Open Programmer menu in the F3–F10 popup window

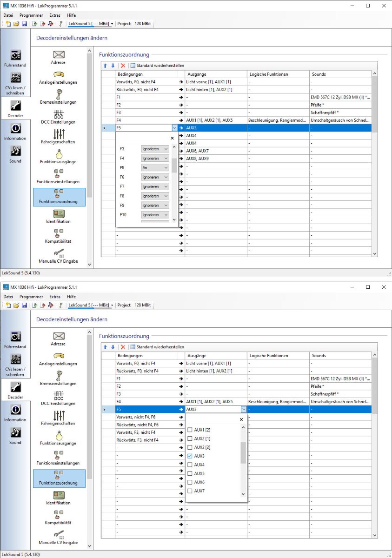(31, 15)
